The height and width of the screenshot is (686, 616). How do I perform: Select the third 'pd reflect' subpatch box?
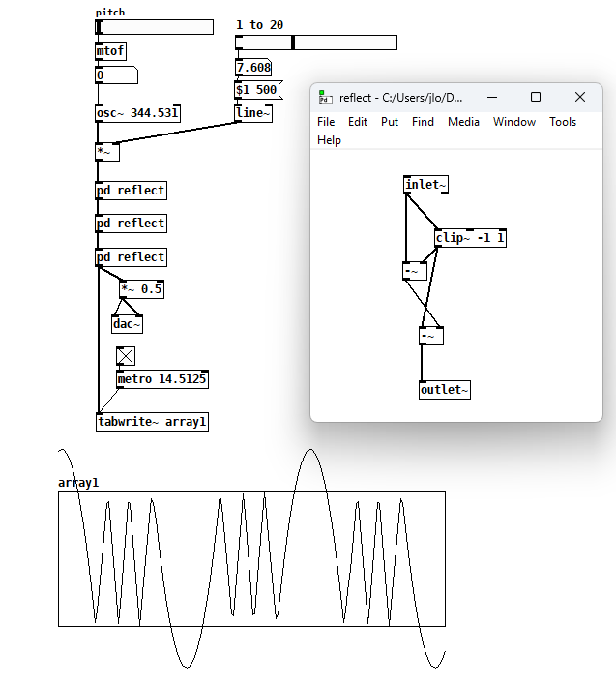tap(132, 257)
